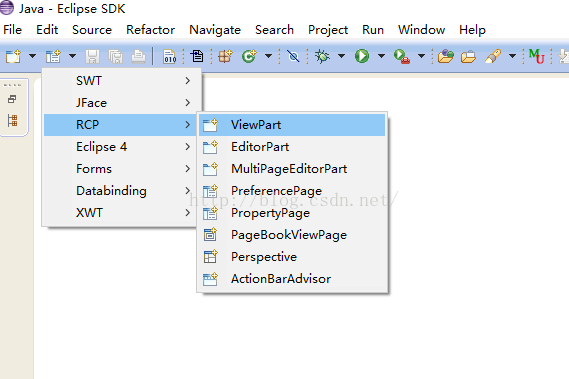The width and height of the screenshot is (569, 379).
Task: Click the Search flashlight icon
Action: (493, 56)
